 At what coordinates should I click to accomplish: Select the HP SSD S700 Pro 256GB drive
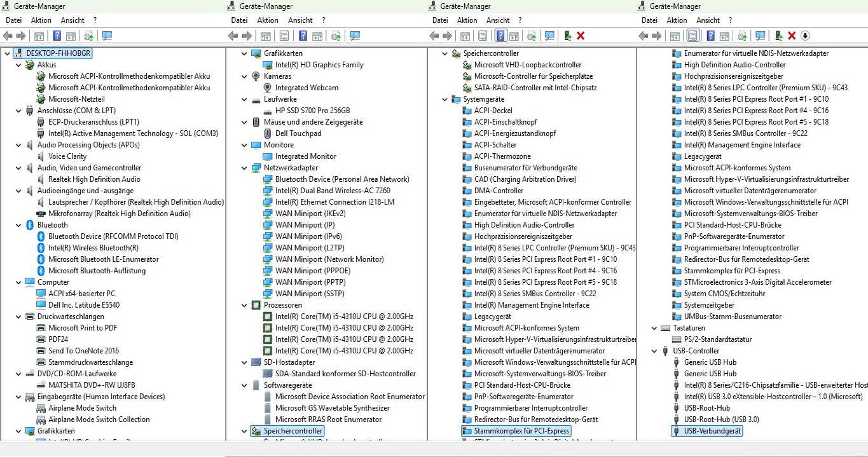coord(312,111)
